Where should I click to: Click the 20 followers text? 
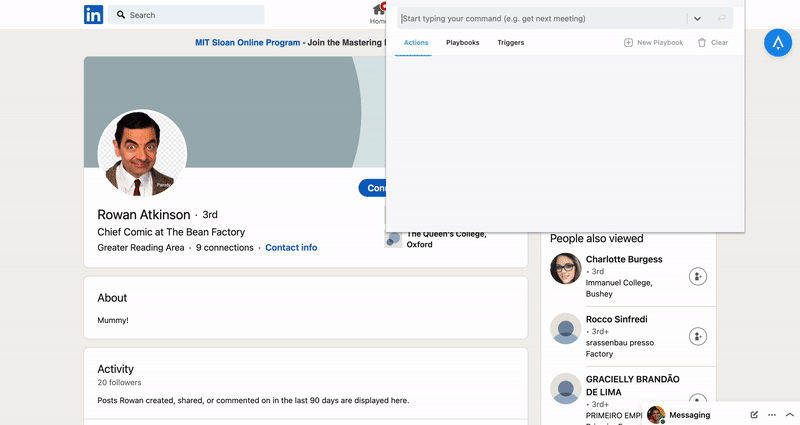point(119,383)
